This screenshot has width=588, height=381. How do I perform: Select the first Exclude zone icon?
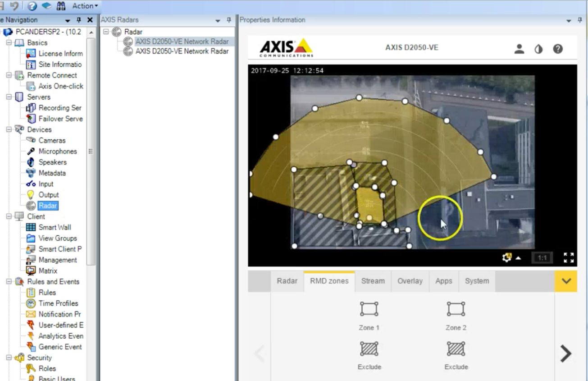pyautogui.click(x=369, y=348)
